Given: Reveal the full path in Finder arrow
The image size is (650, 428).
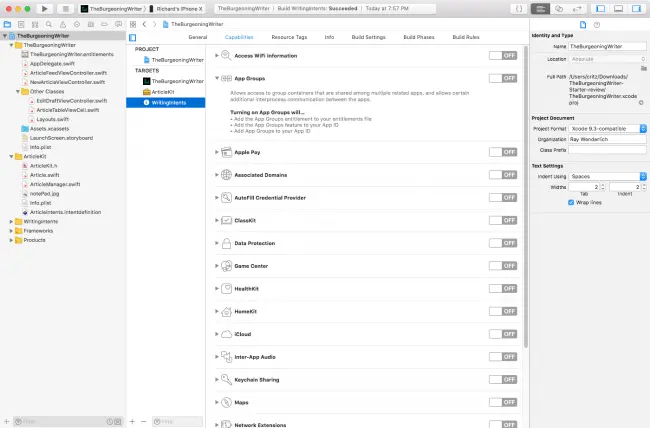Looking at the screenshot, I should (641, 102).
